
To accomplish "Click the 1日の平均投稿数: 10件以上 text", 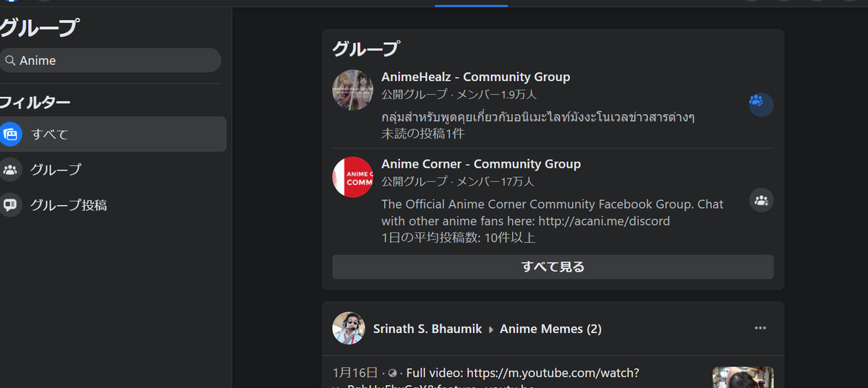I will click(459, 237).
